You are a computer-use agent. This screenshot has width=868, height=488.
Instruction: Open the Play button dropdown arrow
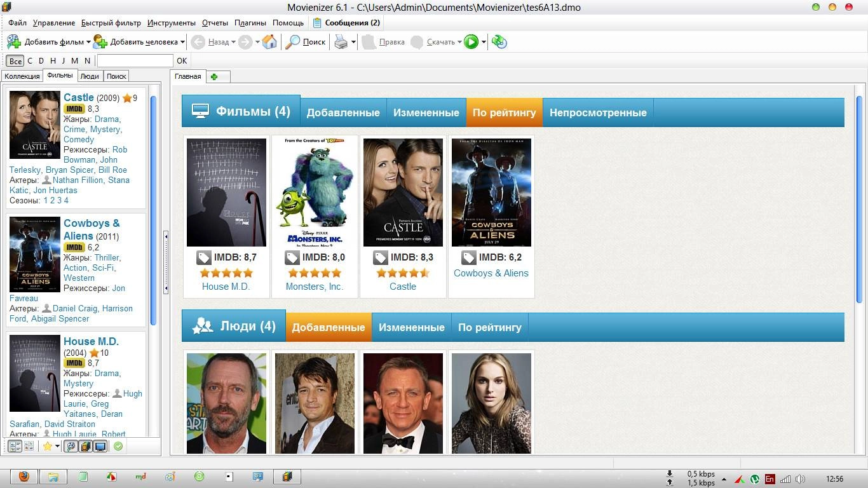484,42
